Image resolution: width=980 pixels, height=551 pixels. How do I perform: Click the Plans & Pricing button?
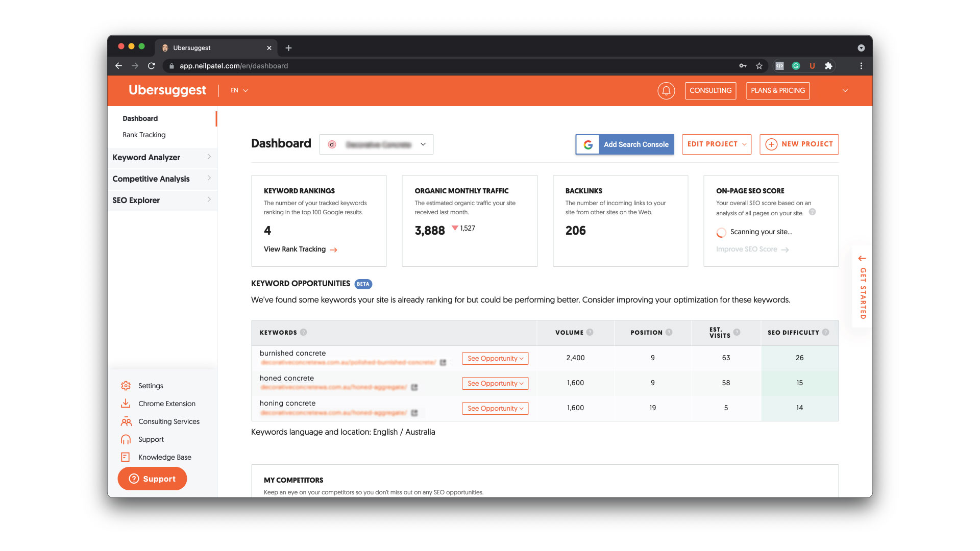click(778, 90)
